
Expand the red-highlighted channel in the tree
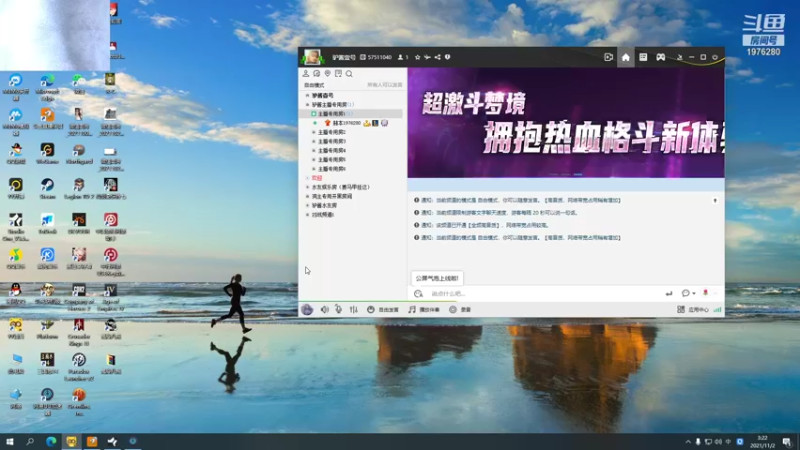(x=307, y=178)
